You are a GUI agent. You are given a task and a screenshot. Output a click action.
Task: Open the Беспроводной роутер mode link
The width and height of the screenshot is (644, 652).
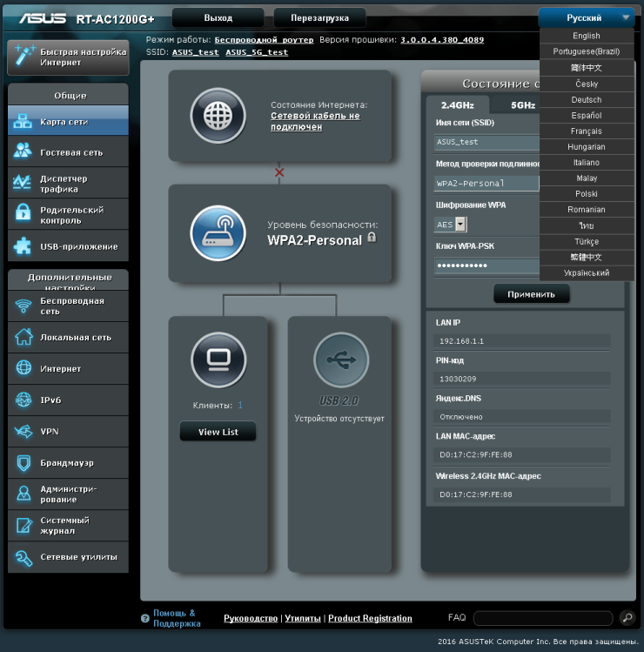pyautogui.click(x=264, y=40)
